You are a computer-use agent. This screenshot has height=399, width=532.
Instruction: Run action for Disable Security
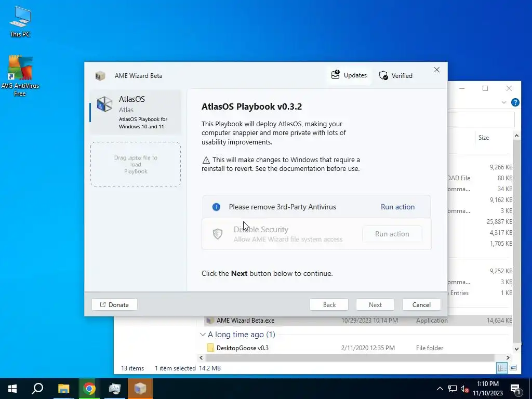pos(392,234)
